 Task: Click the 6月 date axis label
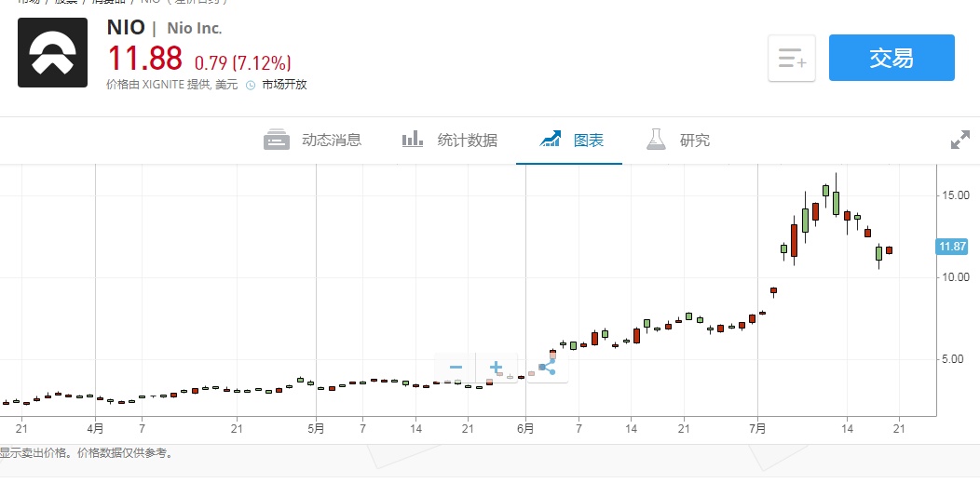click(x=525, y=428)
